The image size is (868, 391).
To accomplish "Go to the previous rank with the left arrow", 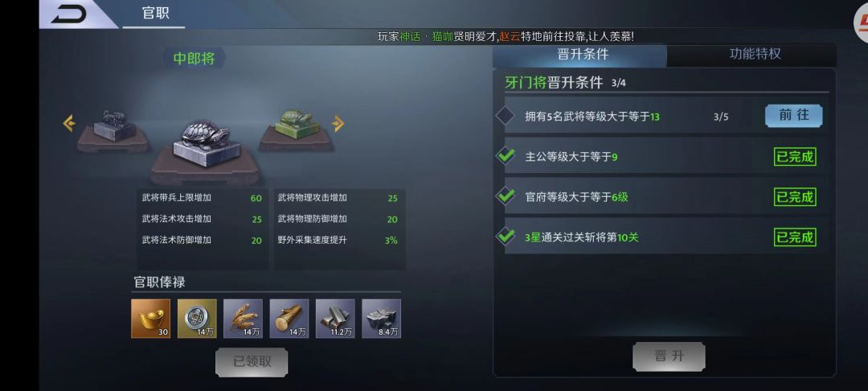I will (68, 123).
